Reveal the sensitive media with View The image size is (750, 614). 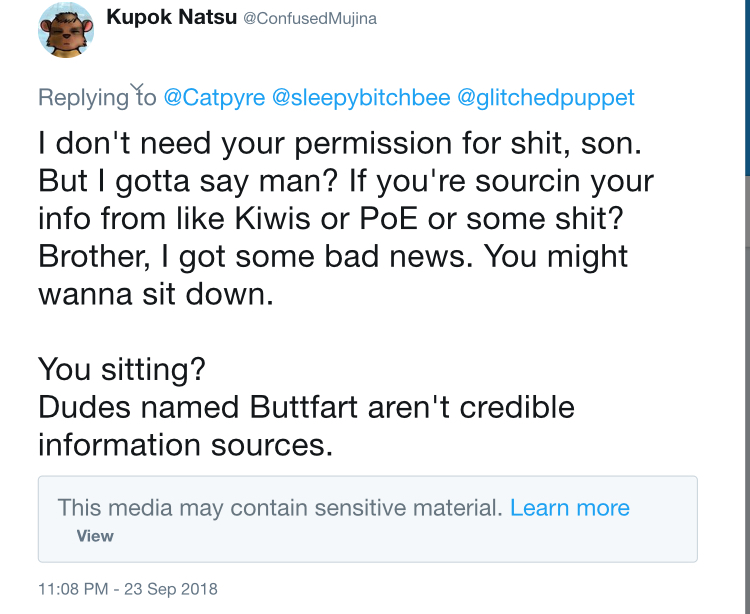coord(95,536)
